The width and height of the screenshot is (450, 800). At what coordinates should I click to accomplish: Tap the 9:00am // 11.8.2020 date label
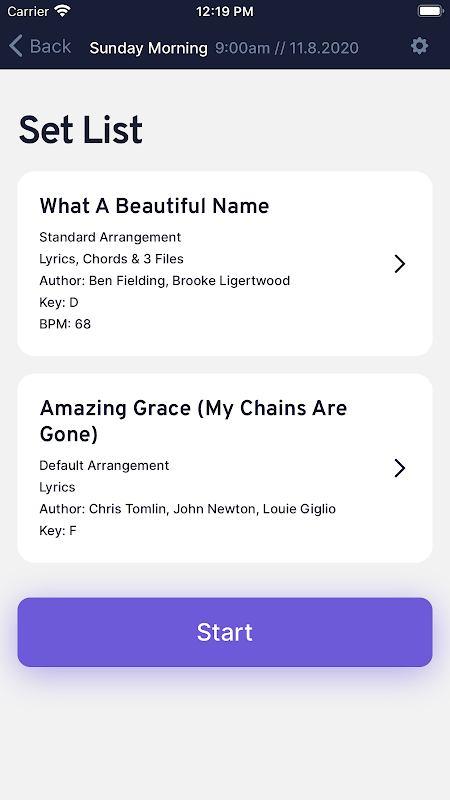(287, 48)
